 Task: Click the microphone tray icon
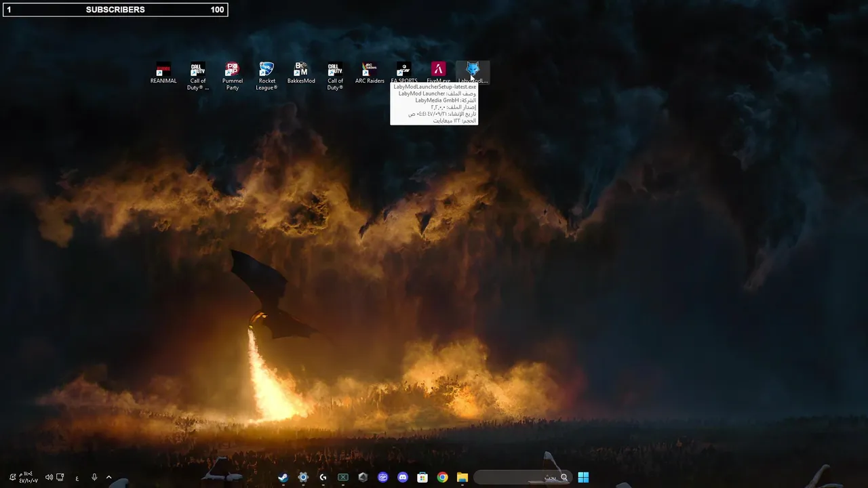pyautogui.click(x=94, y=477)
